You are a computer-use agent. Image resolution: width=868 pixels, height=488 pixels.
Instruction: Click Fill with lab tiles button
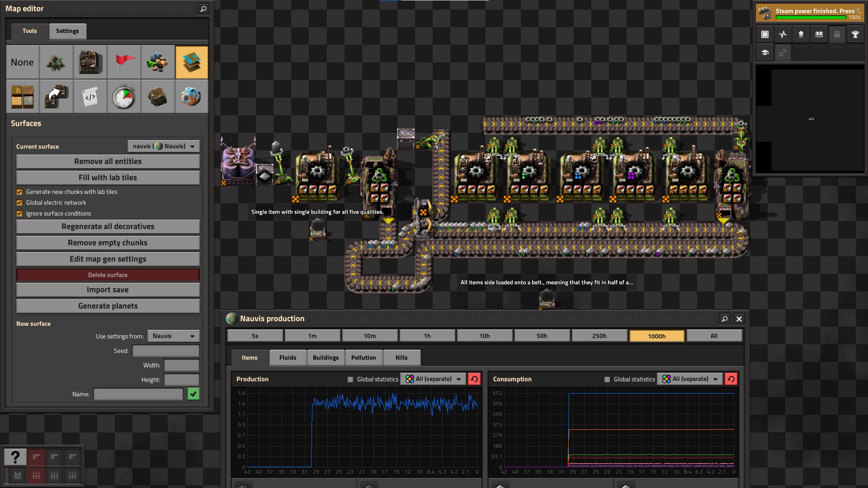[108, 178]
